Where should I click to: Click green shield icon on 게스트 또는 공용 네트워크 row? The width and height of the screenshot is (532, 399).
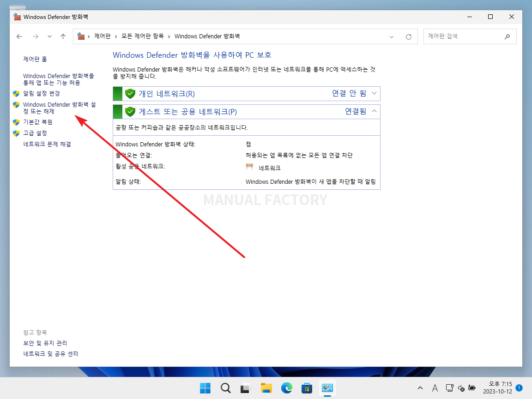pyautogui.click(x=130, y=112)
